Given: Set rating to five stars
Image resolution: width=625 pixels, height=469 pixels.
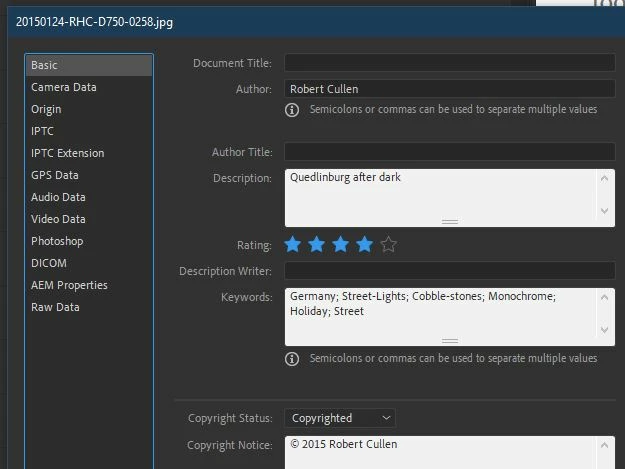Looking at the screenshot, I should (389, 244).
